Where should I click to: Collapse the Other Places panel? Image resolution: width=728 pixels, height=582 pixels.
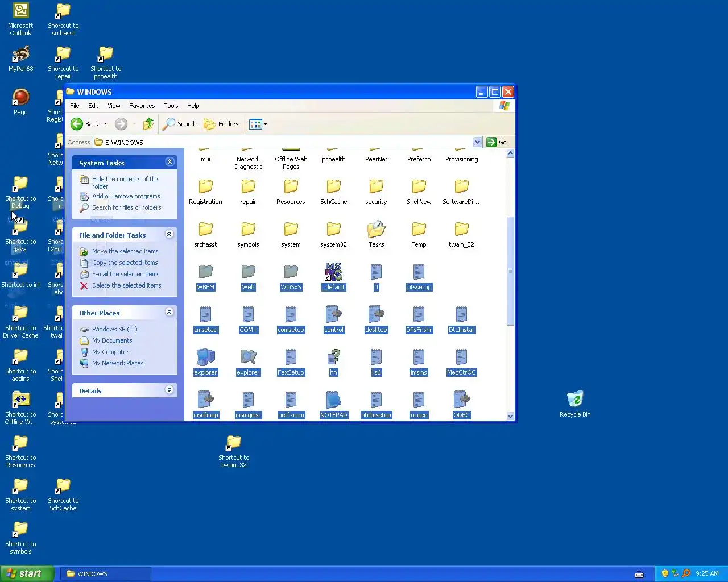click(x=169, y=312)
